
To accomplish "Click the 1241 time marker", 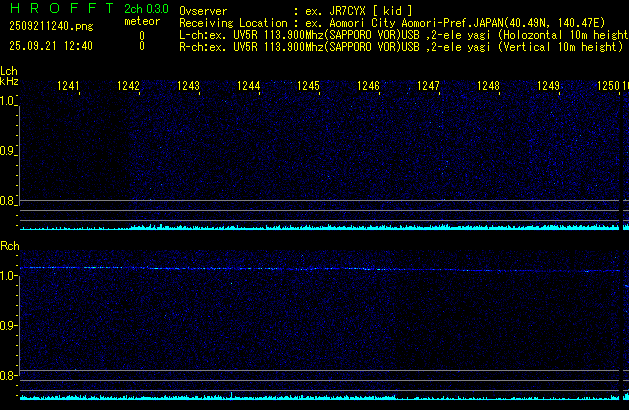I will pos(68,87).
